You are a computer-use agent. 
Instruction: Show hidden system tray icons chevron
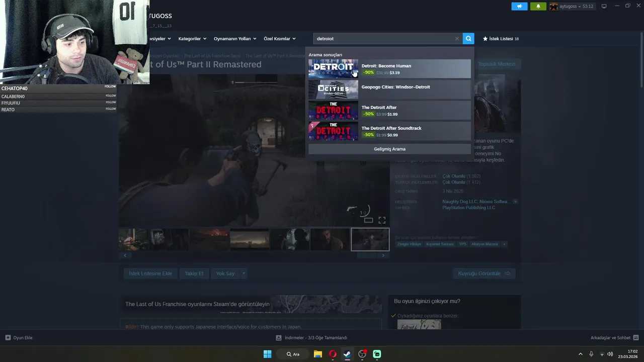(580, 354)
